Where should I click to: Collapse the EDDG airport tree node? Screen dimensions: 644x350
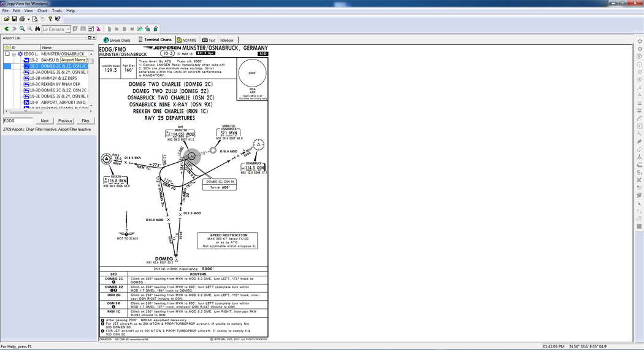(x=13, y=54)
